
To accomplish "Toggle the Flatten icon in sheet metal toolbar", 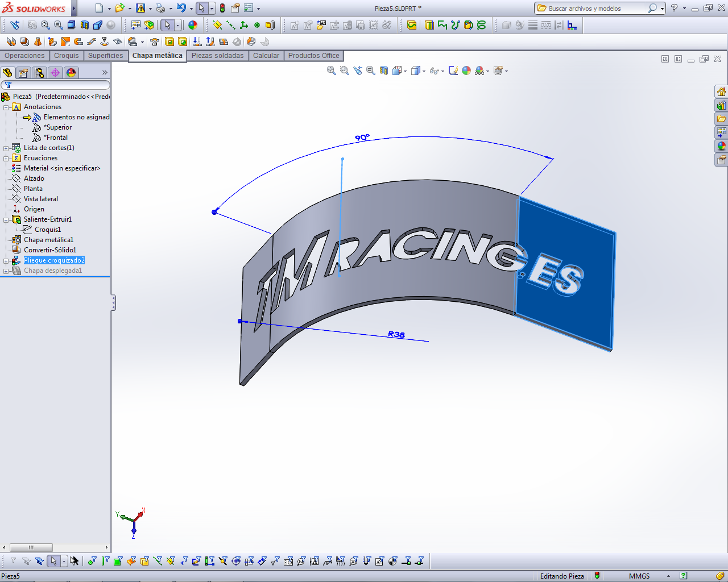I will (x=224, y=41).
